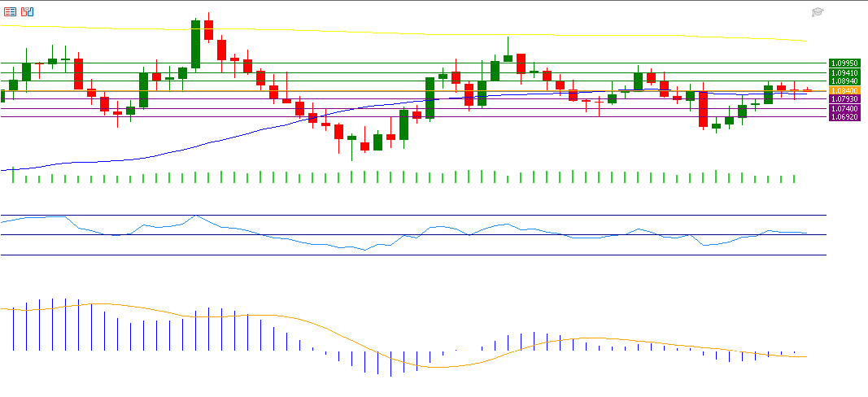The height and width of the screenshot is (397, 868).
Task: Click the 1.07400 purple level label
Action: pyautogui.click(x=844, y=107)
